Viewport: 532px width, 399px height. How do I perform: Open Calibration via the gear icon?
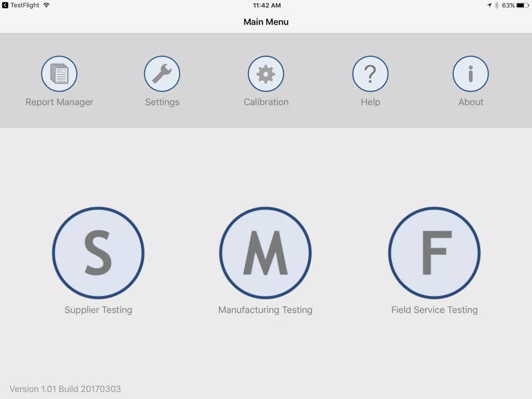[266, 74]
